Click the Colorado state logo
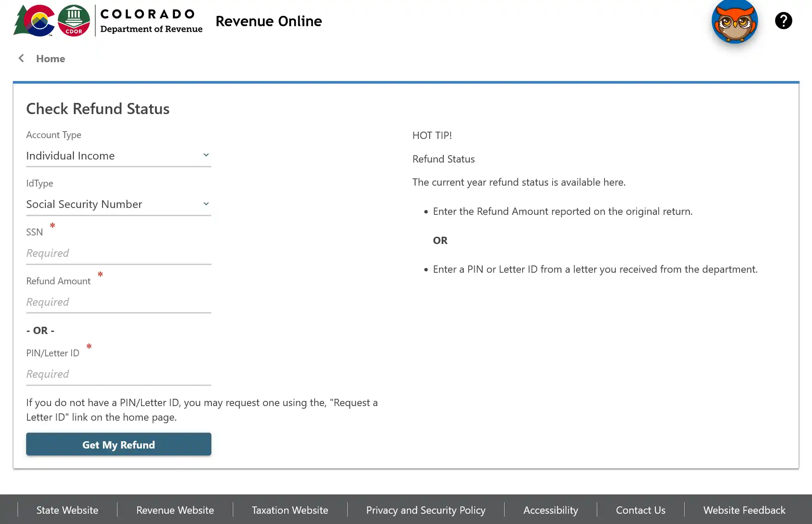Viewport: 812px width, 524px height. pyautogui.click(x=35, y=21)
